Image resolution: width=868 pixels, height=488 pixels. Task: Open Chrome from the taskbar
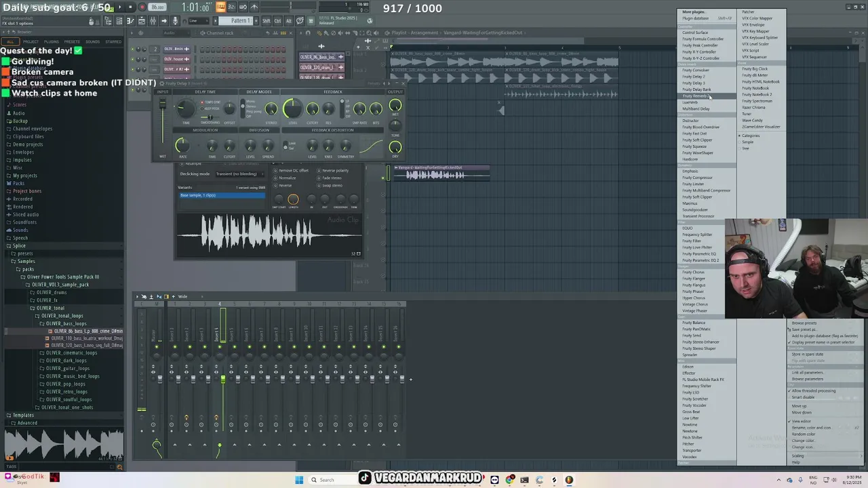tap(509, 480)
